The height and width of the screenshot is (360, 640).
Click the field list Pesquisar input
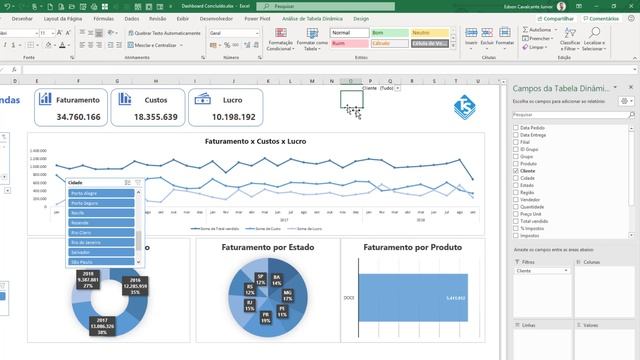570,115
